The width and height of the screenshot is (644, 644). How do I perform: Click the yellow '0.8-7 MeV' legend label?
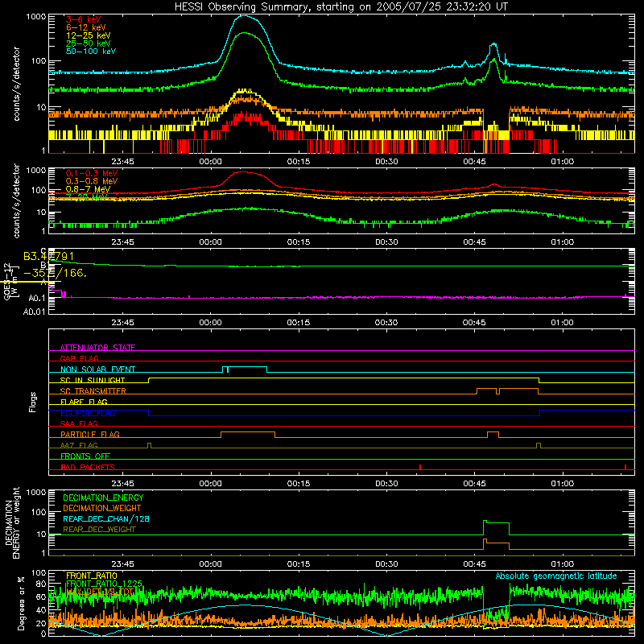pos(88,189)
